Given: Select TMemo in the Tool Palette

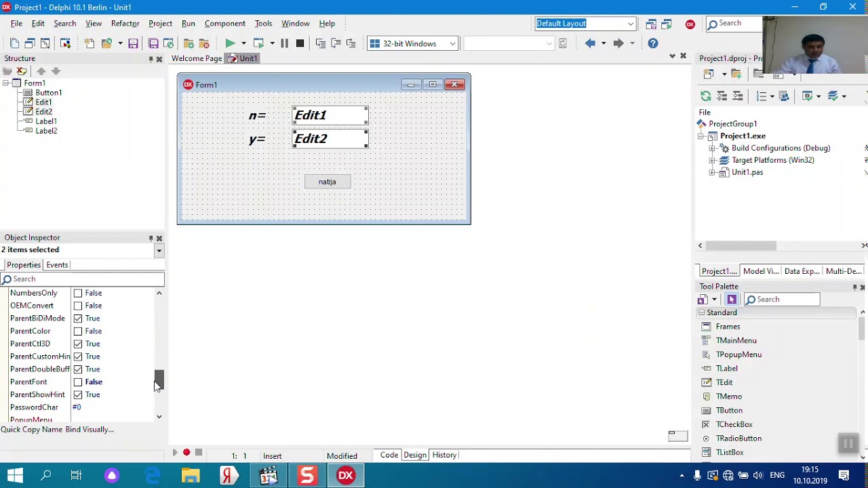Looking at the screenshot, I should click(729, 396).
